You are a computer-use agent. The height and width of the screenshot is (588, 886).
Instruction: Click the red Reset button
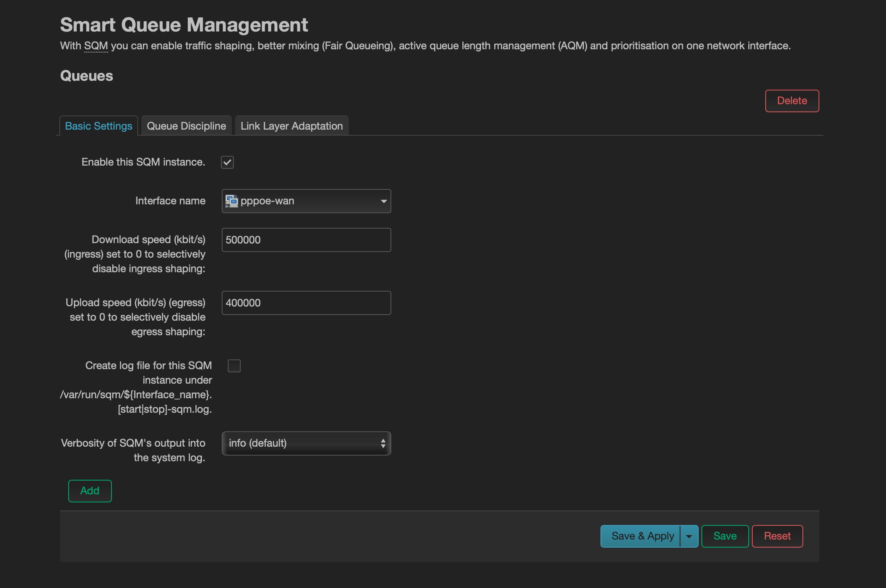[777, 536]
